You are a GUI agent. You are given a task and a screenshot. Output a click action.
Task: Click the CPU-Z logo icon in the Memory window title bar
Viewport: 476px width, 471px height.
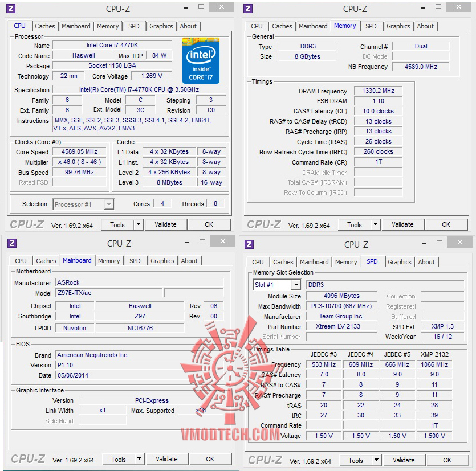click(x=248, y=9)
